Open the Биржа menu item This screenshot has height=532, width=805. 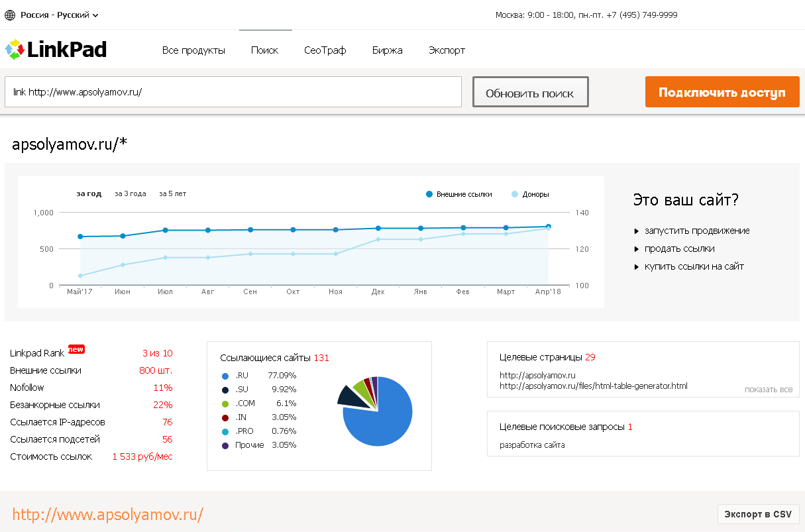388,50
